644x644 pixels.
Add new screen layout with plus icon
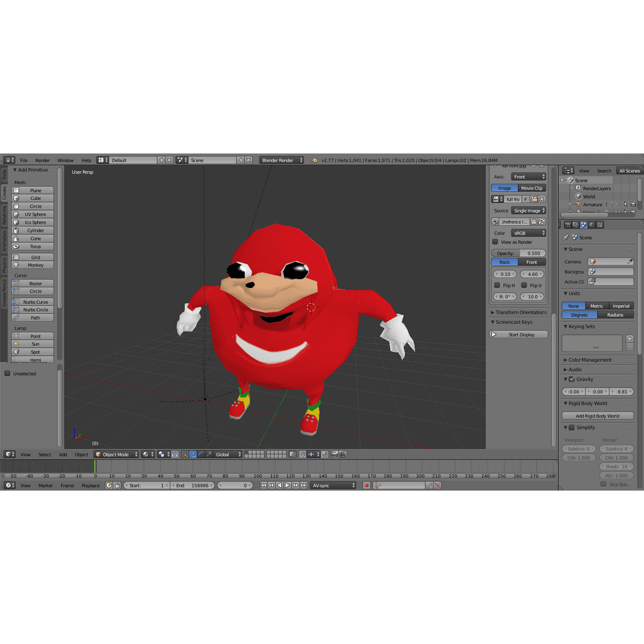(x=162, y=160)
